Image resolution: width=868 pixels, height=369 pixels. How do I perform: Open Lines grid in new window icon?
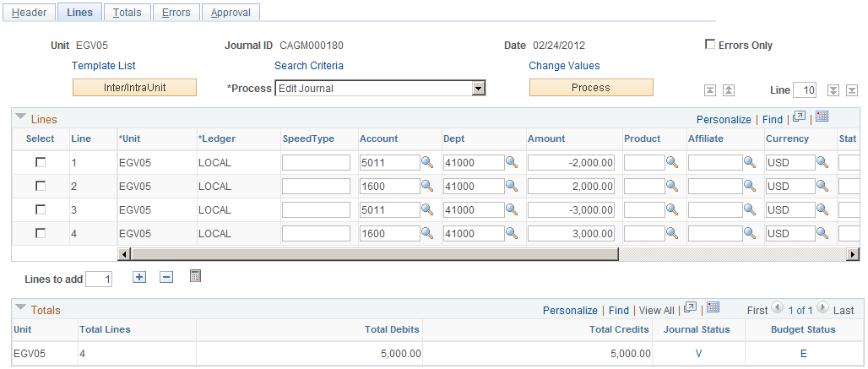799,117
